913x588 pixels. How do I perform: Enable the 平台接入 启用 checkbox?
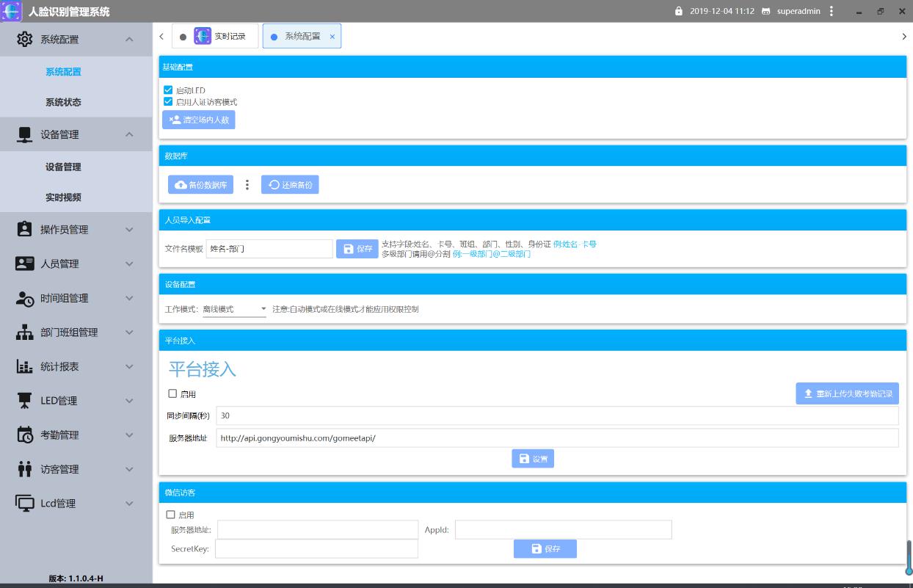point(172,394)
